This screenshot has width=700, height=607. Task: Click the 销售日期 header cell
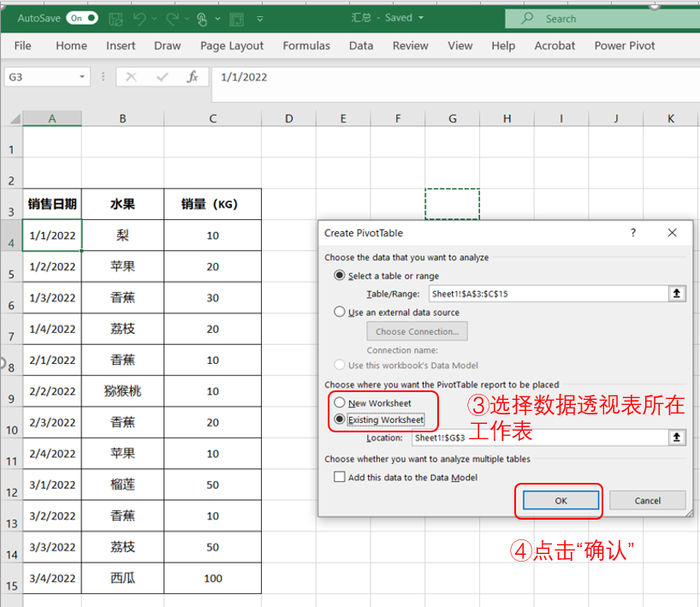click(x=52, y=204)
